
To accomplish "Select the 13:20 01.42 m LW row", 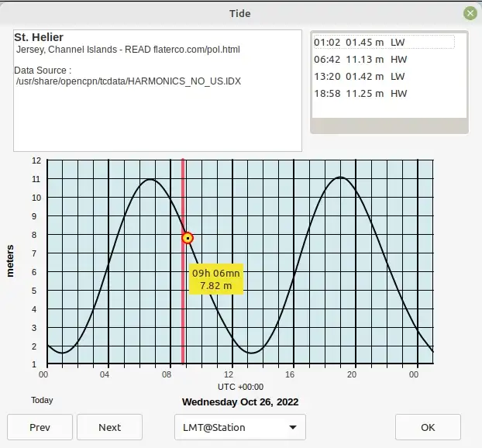I will (384, 76).
